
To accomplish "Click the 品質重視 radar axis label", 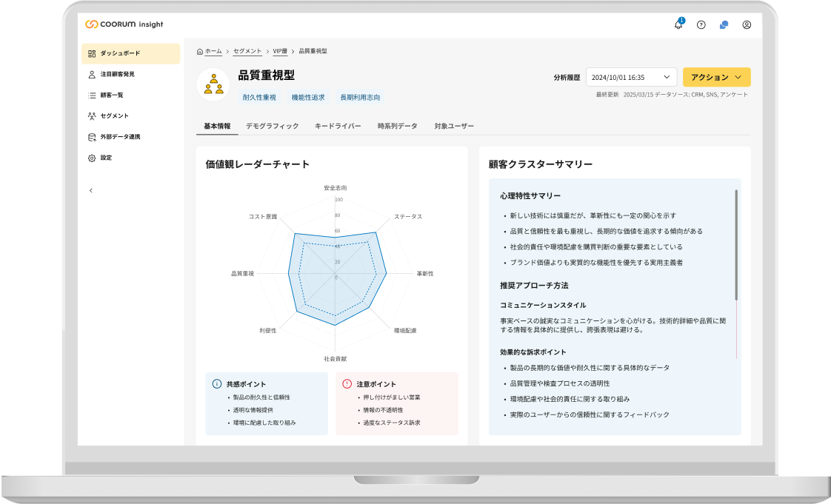I will (243, 274).
